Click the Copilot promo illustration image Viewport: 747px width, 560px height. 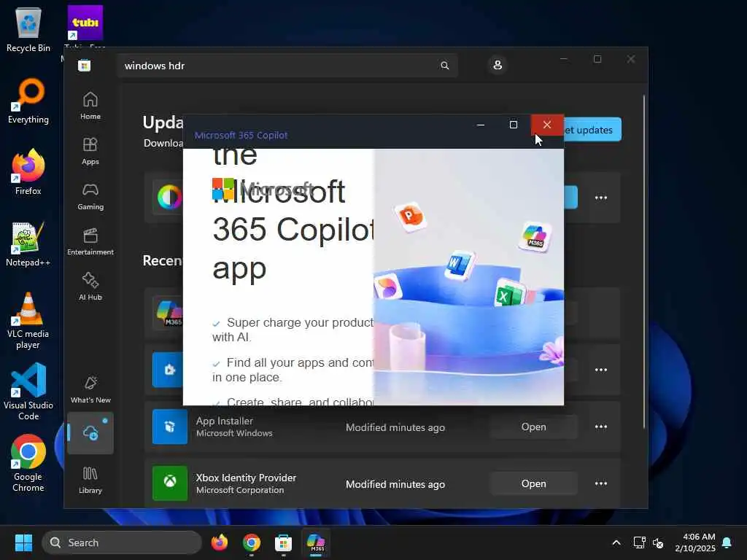click(x=468, y=277)
